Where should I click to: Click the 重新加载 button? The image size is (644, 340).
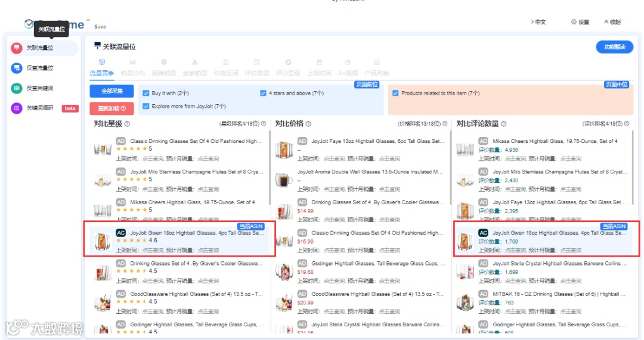coord(112,108)
